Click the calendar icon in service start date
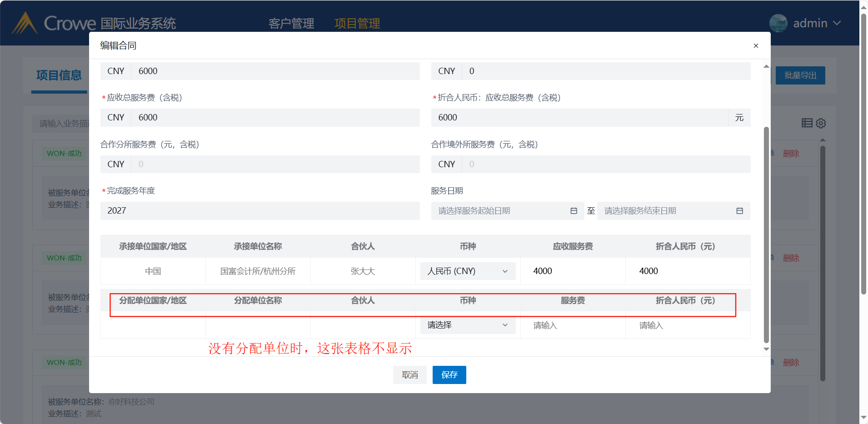This screenshot has height=424, width=868. (574, 211)
